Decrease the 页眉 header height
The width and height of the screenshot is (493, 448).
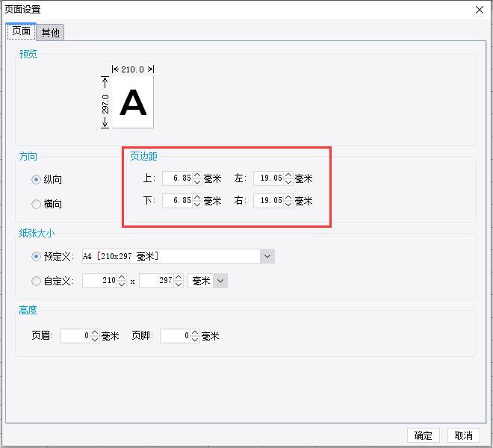[x=95, y=340]
